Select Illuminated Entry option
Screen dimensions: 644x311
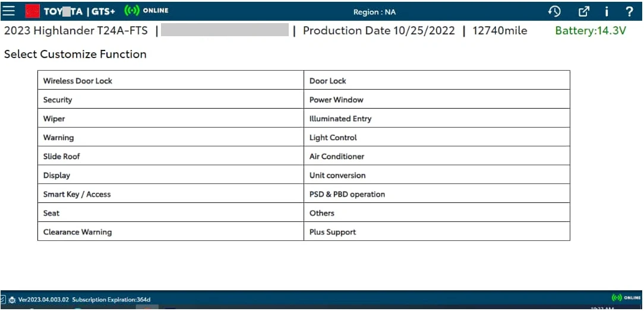(437, 118)
